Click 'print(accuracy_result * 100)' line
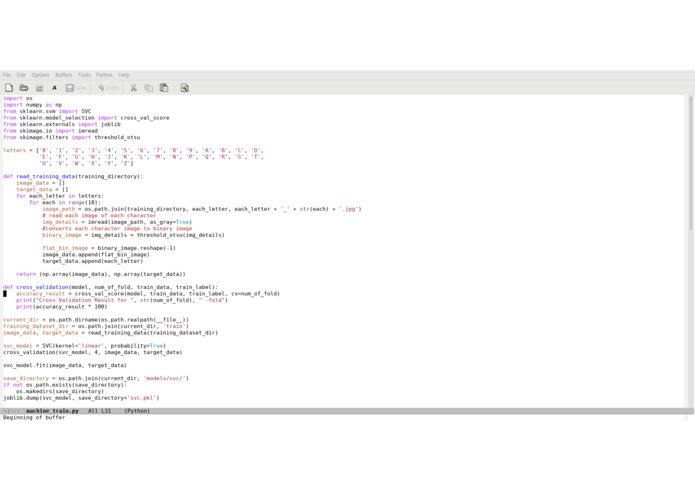This screenshot has height=494, width=695. tap(62, 307)
